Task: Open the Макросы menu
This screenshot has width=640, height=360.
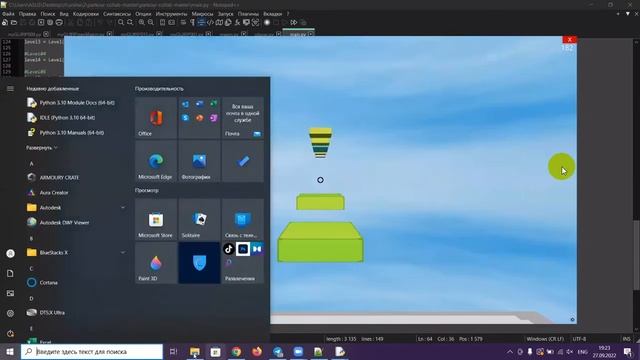Action: click(x=202, y=14)
